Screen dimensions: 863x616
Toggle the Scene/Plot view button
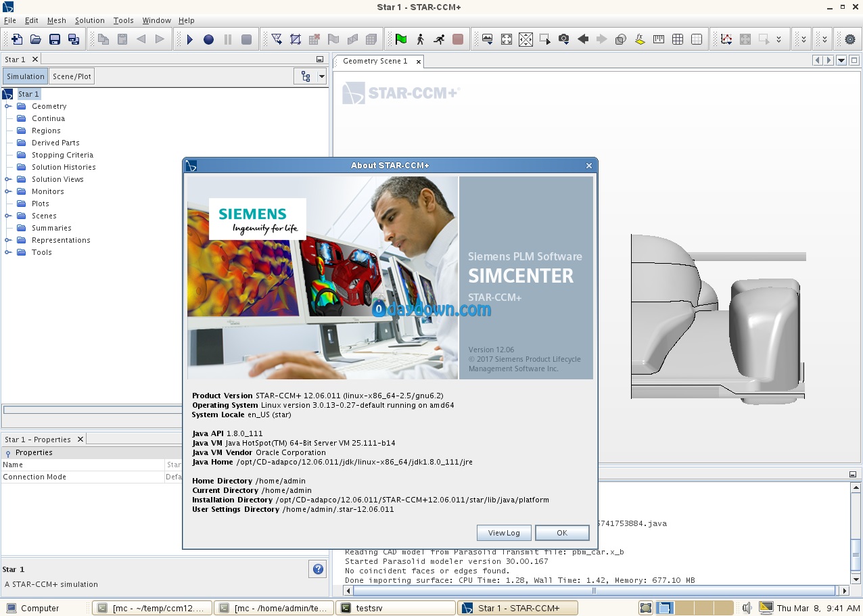[72, 76]
